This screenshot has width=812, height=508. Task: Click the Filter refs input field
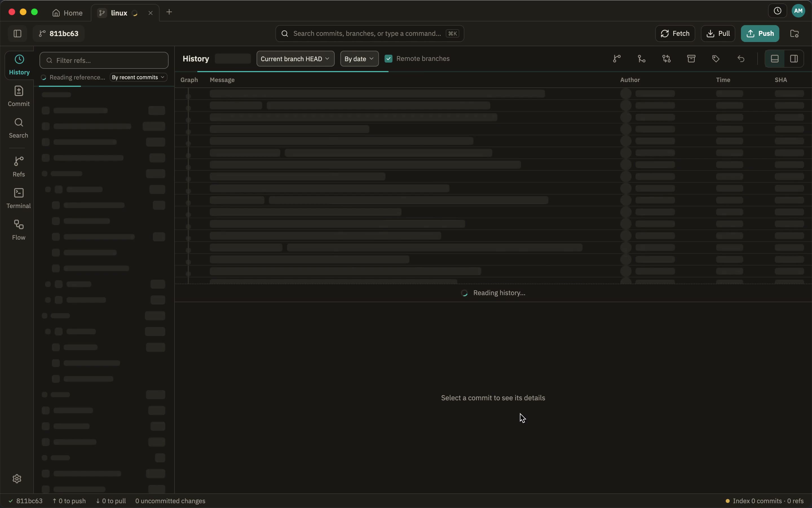tap(104, 61)
